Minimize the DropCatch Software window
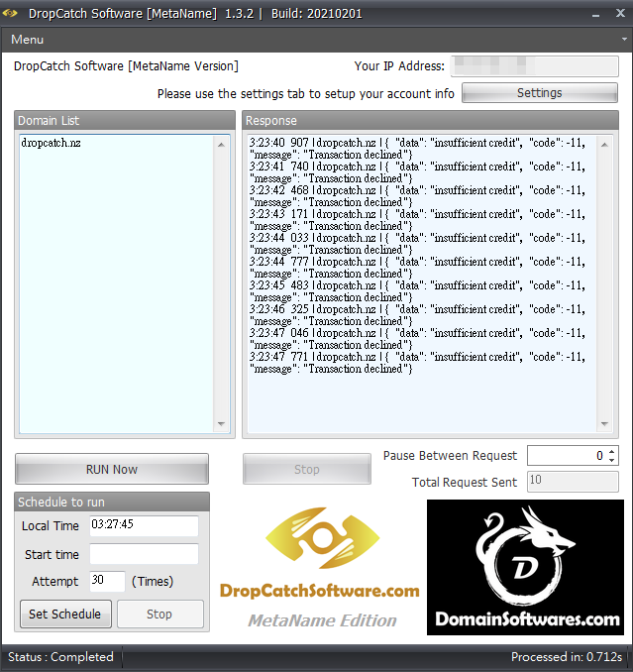This screenshot has height=672, width=633. tap(595, 14)
